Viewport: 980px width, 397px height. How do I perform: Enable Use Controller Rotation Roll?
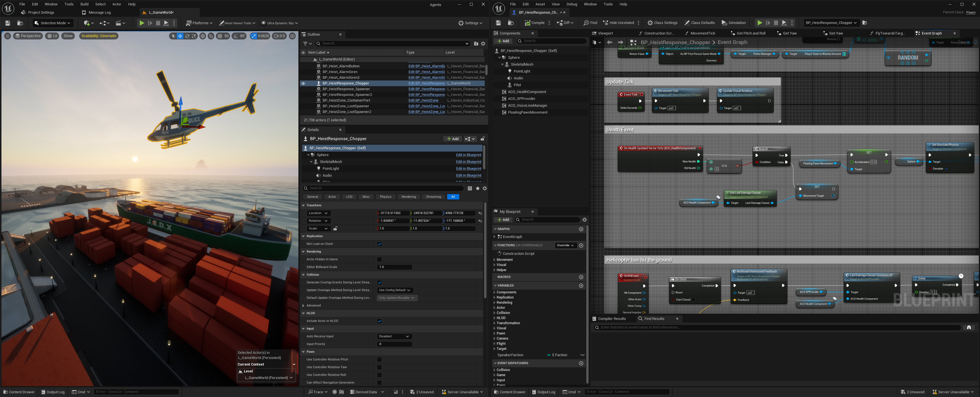[379, 375]
